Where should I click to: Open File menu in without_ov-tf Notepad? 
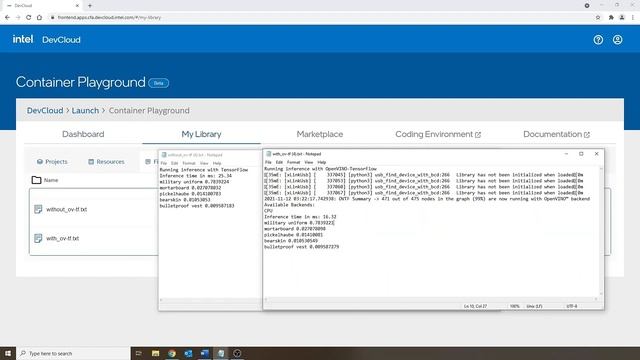164,163
